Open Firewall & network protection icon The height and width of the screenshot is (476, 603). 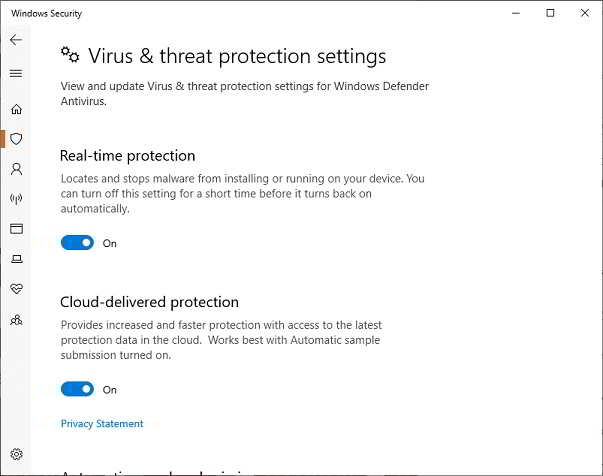16,199
